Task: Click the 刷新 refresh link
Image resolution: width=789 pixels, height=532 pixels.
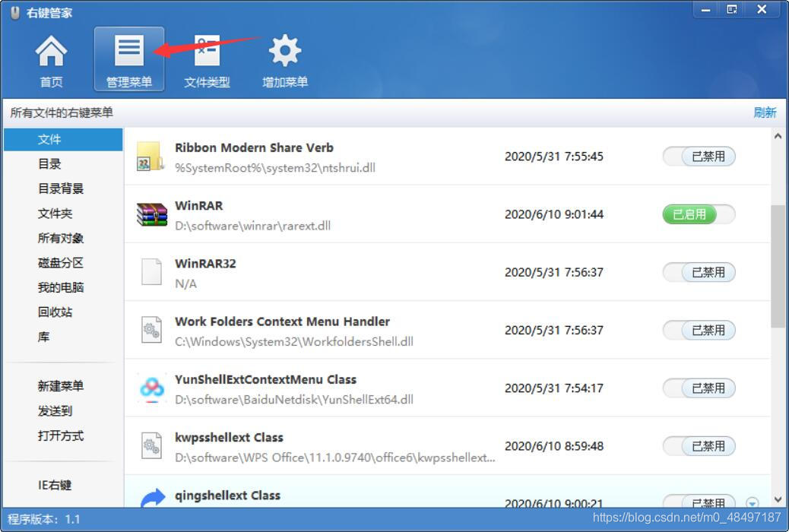Action: (765, 112)
